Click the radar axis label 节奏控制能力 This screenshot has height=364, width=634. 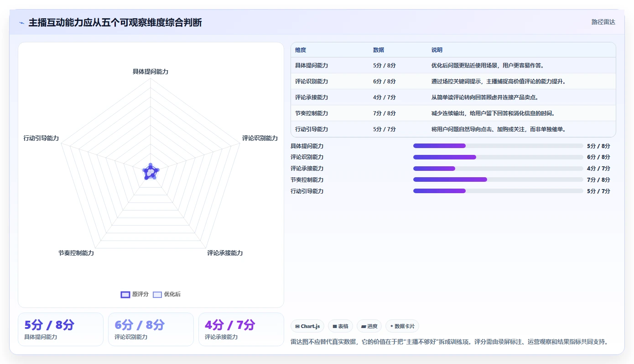coord(76,253)
